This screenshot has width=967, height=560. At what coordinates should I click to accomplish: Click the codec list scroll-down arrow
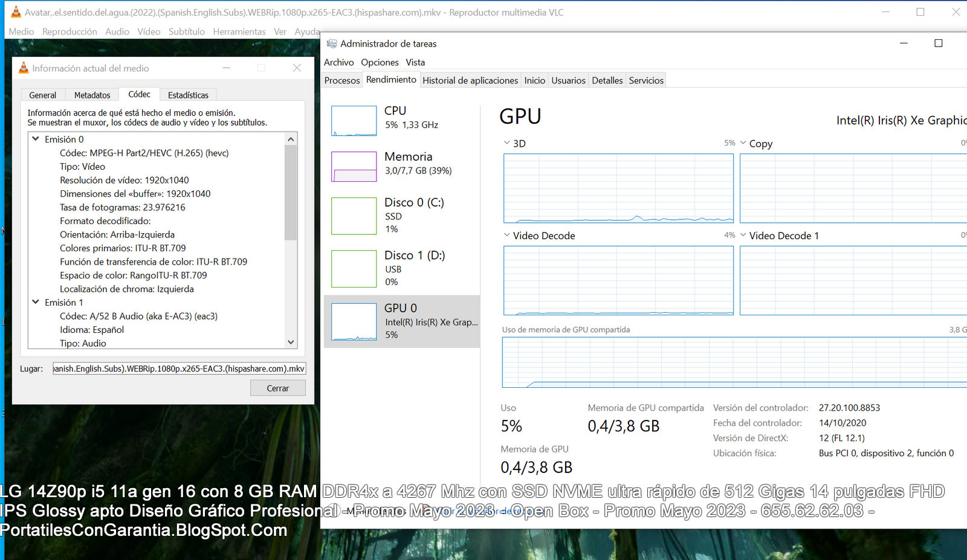click(291, 342)
